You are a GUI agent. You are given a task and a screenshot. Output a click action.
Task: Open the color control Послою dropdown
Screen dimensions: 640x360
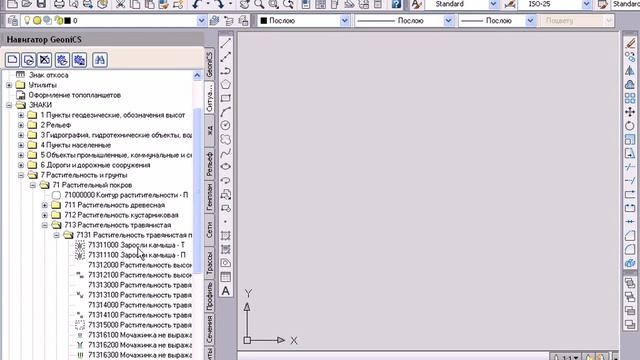[x=344, y=20]
